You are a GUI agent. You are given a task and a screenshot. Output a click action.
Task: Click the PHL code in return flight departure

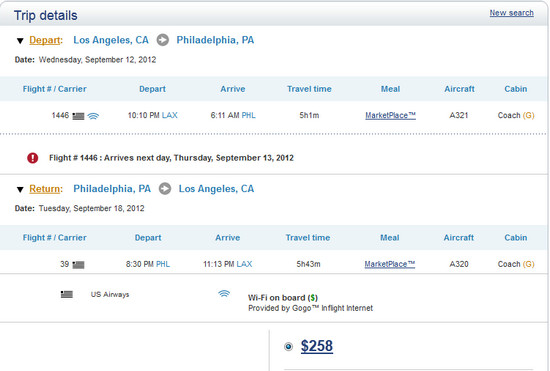click(x=163, y=264)
